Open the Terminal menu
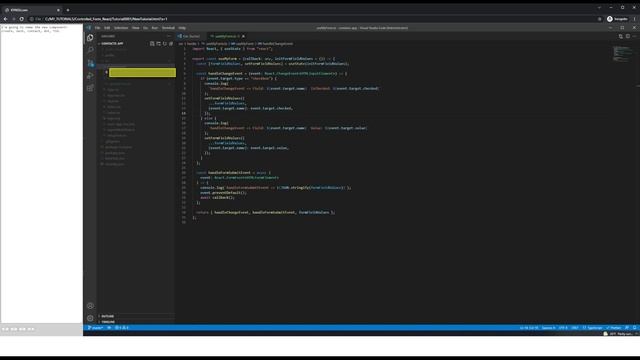640x360 pixels. 168,28
